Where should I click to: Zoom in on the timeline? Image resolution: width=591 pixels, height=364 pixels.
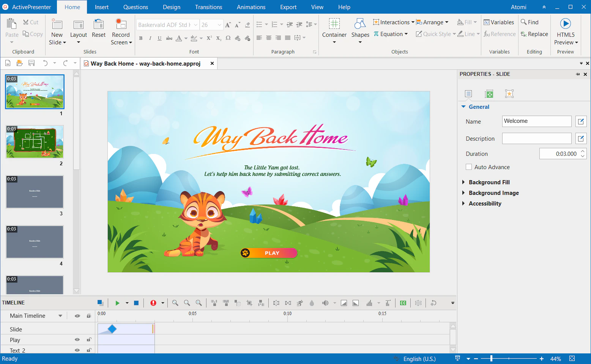click(199, 303)
